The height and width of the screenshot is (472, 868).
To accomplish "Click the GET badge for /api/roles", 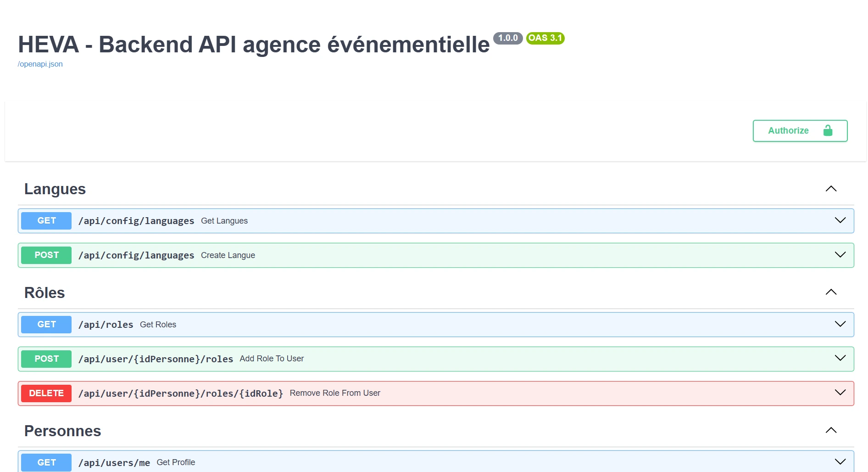I will pyautogui.click(x=46, y=324).
